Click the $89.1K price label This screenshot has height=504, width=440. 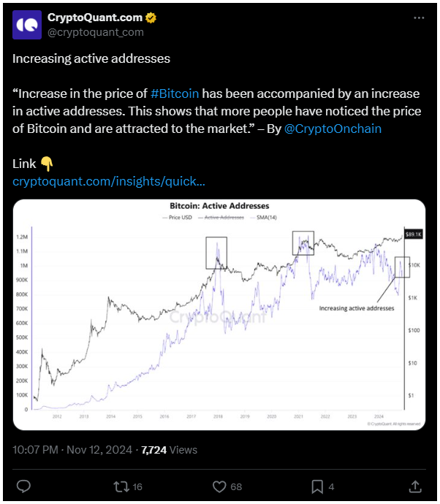(x=413, y=234)
